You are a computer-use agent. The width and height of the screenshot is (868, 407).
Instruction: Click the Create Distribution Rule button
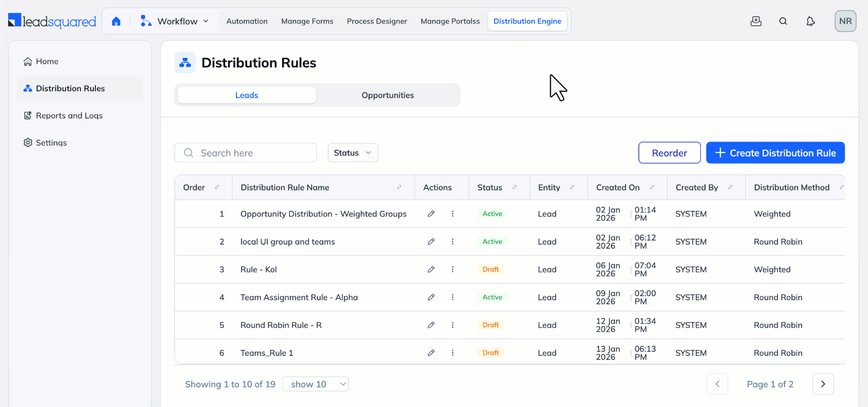click(x=775, y=152)
